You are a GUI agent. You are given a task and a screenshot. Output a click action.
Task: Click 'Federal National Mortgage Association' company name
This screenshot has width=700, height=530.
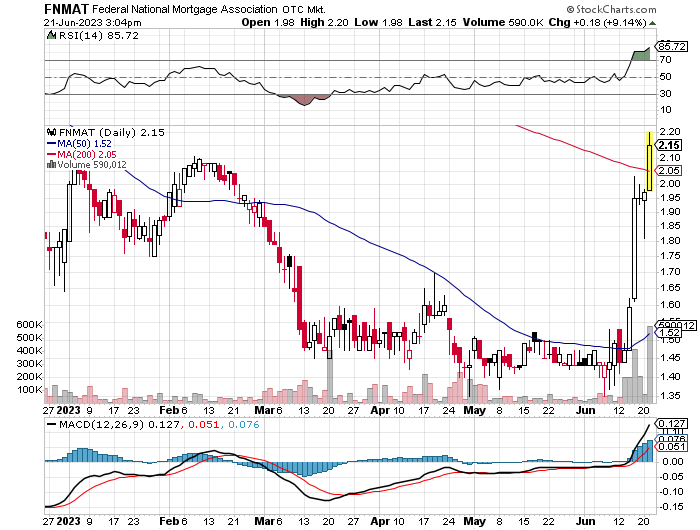click(185, 9)
